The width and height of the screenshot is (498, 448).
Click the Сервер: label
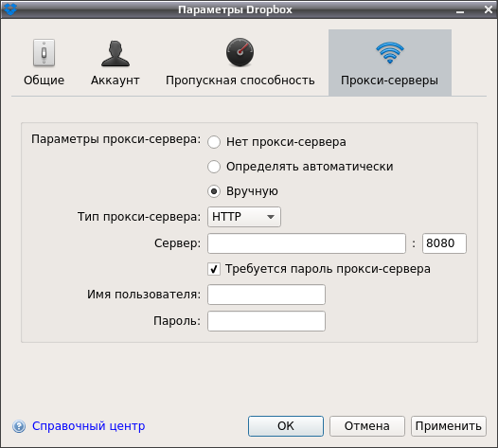point(178,243)
